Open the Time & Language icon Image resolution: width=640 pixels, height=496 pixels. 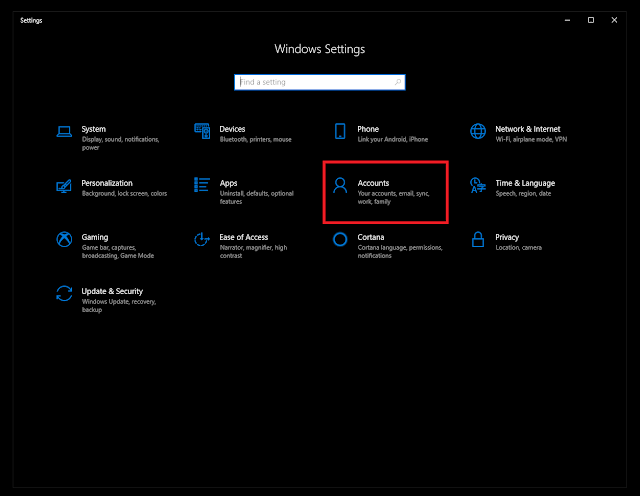point(478,185)
